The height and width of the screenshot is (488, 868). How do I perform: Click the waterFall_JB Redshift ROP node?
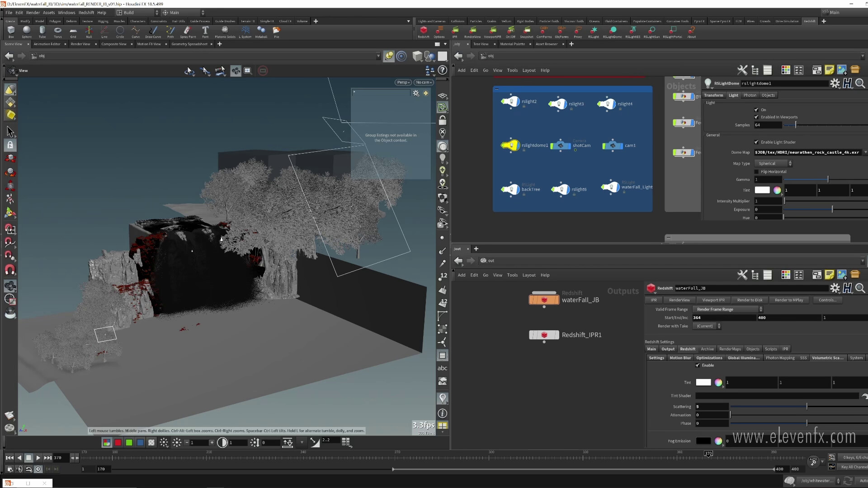(544, 300)
